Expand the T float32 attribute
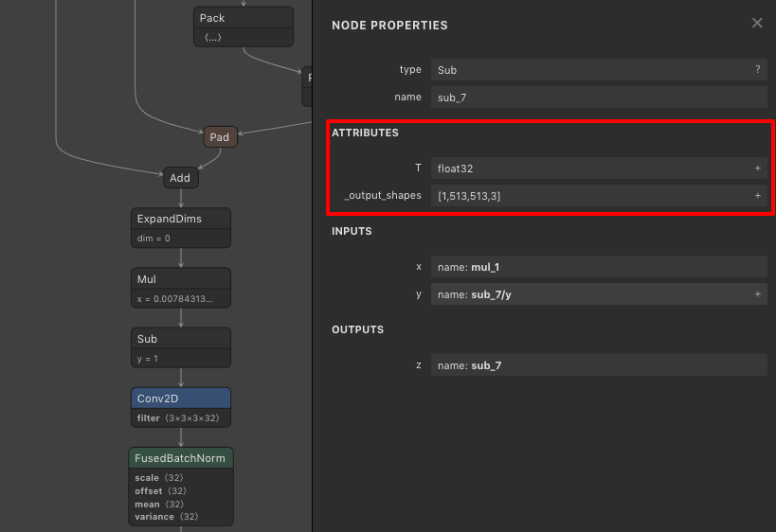The image size is (776, 532). click(x=758, y=168)
